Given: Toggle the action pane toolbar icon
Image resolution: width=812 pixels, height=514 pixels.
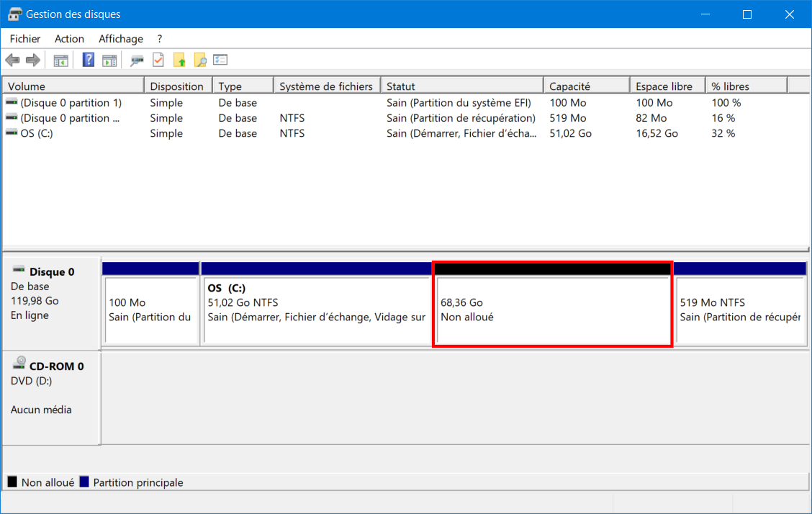Looking at the screenshot, I should [109, 60].
